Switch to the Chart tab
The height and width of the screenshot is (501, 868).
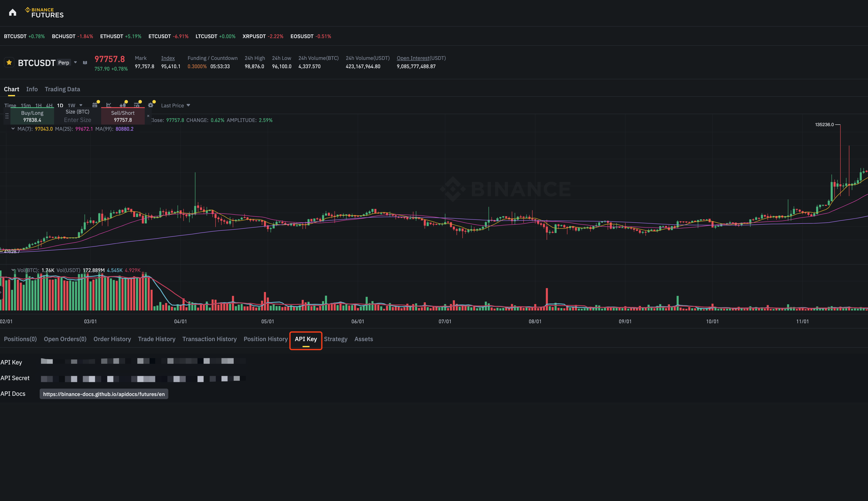[11, 89]
